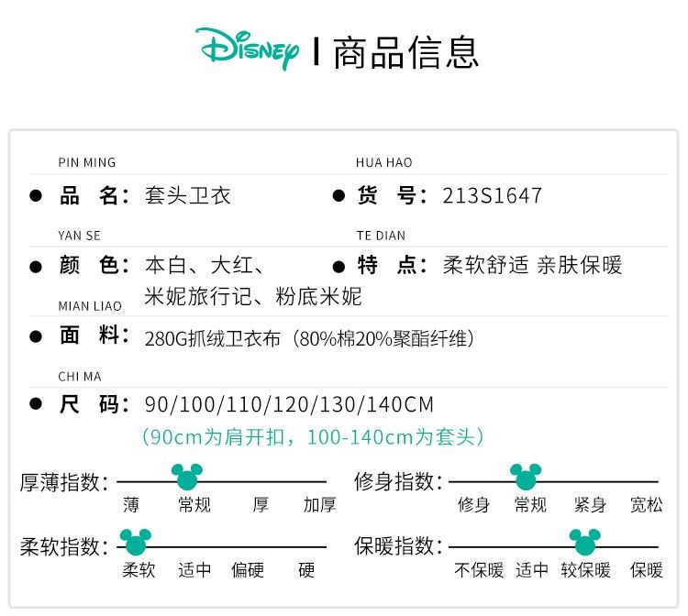Screen dimensions: 688x616
Task: Click 适中 on the softness scale
Action: 194,570
